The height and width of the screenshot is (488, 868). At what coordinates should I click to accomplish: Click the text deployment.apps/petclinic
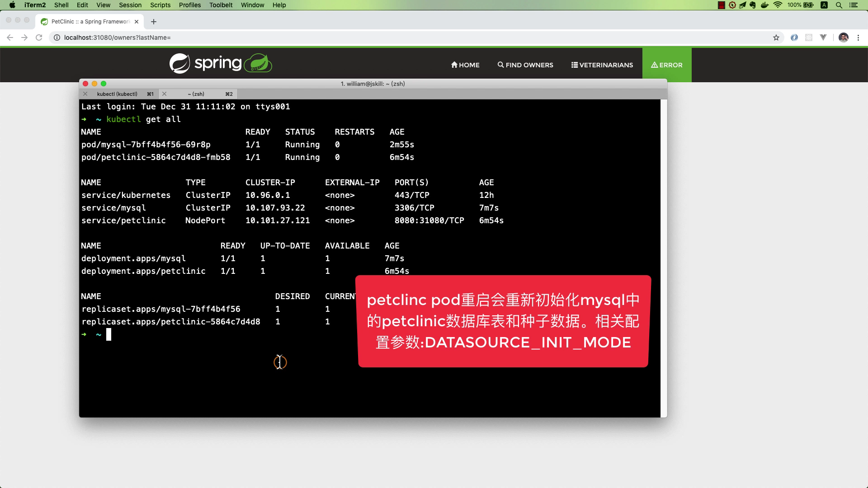[x=143, y=271]
